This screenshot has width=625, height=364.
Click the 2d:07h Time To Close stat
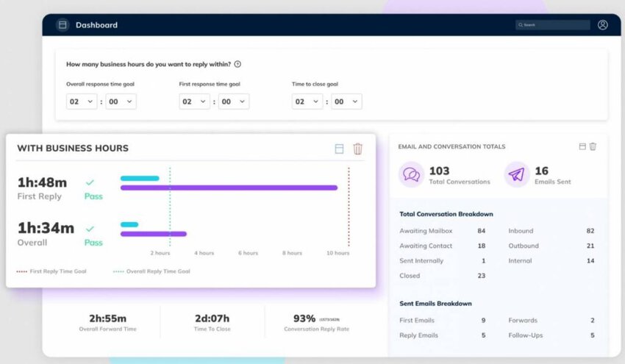click(212, 323)
